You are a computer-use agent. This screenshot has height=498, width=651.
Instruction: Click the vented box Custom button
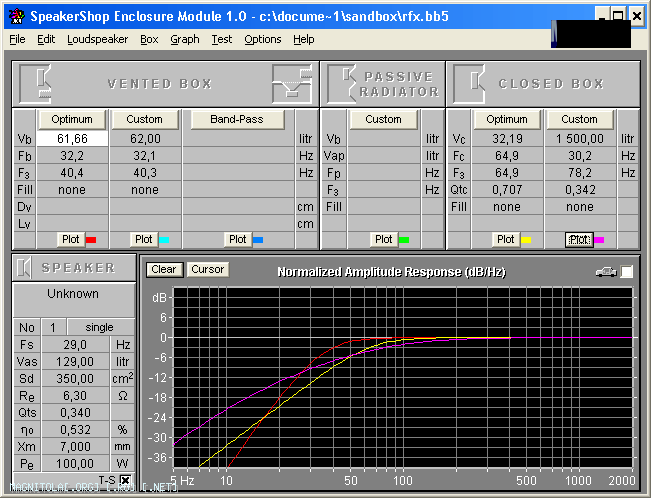point(144,120)
